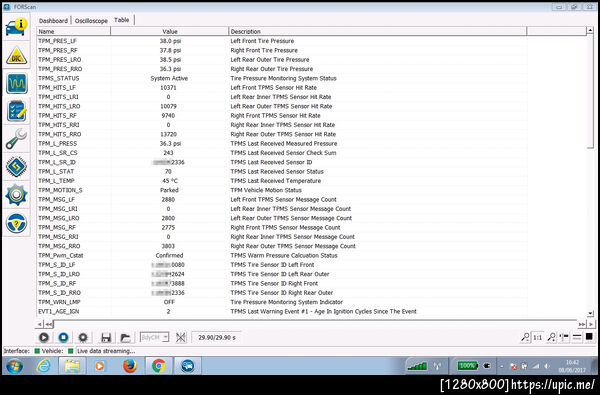
Task: Select the TPMS_STATUS row name
Action: click(x=59, y=78)
